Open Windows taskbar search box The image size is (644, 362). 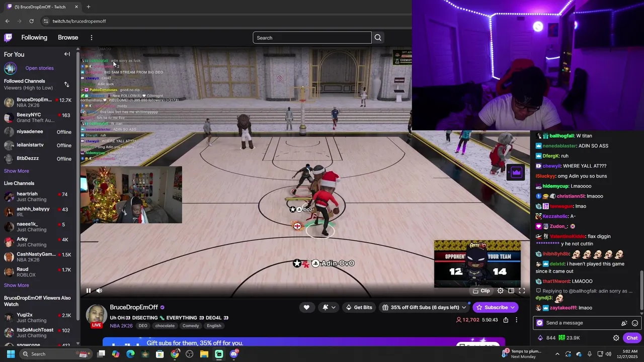coord(56,354)
